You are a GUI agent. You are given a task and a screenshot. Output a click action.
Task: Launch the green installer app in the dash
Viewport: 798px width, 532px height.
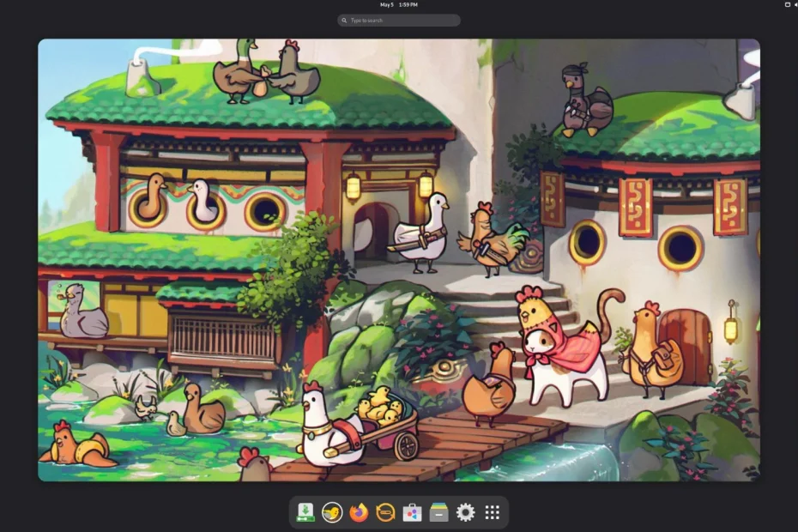[305, 512]
